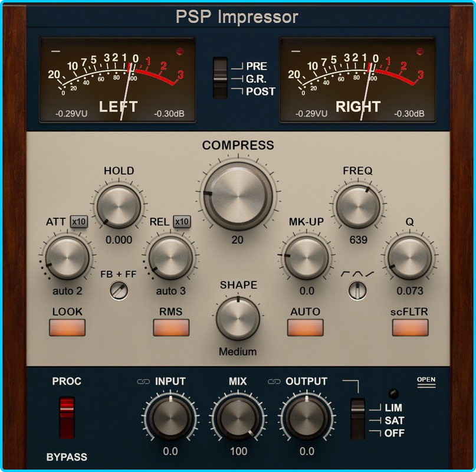Click the RIGHT meter -0.29VU readout
476x472 pixels.
point(311,114)
